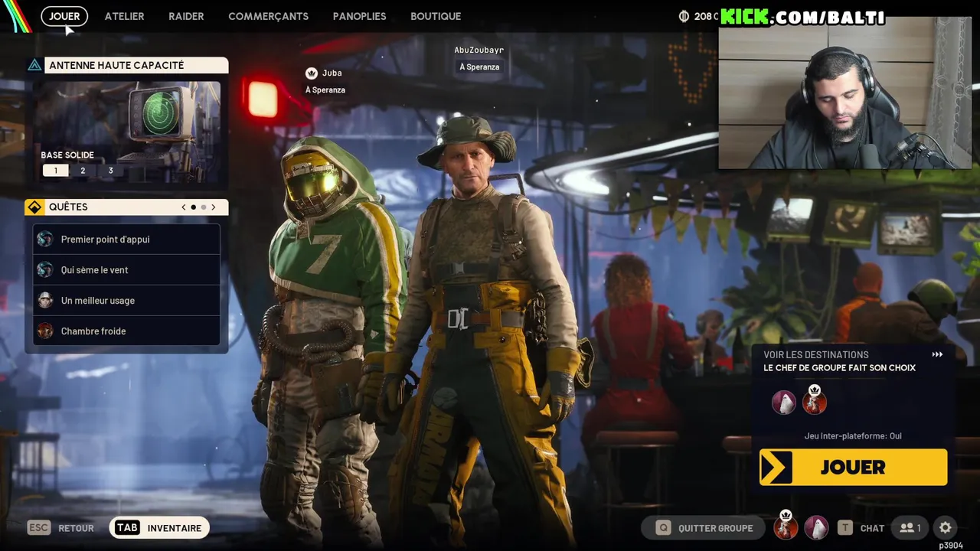Viewport: 980px width, 551px height.
Task: Open INVENTAIRE with the TAB button
Action: coord(159,528)
